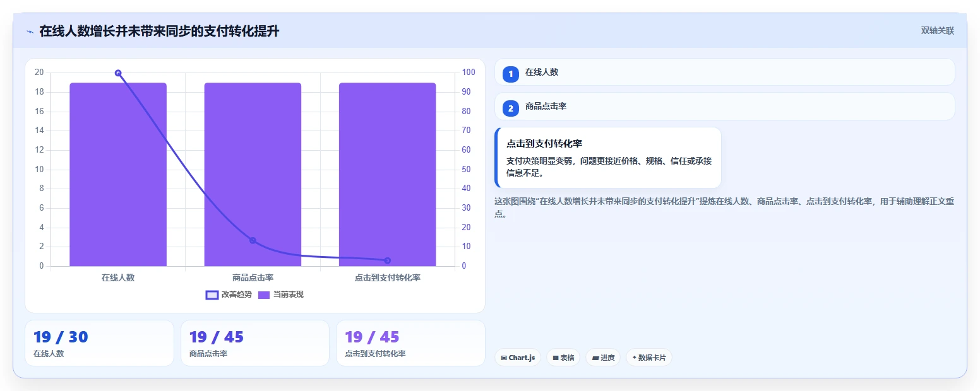This screenshot has height=391, width=980.
Task: Select the 进度 tag
Action: point(603,358)
